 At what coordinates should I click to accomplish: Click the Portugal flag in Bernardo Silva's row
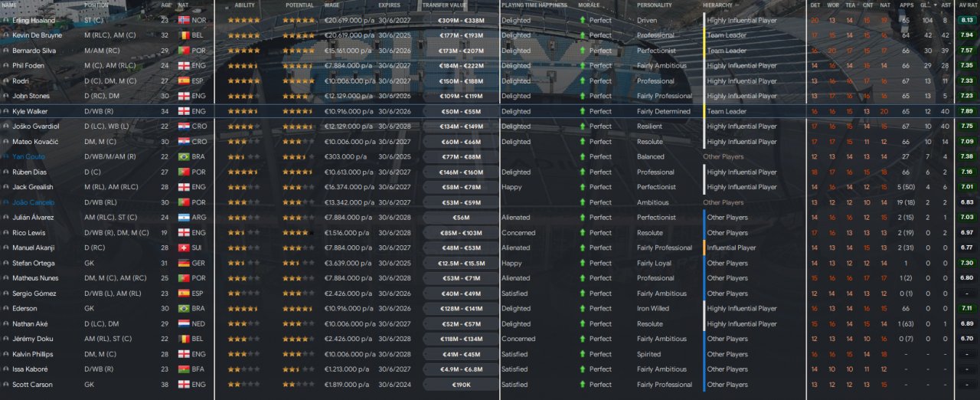[x=183, y=51]
